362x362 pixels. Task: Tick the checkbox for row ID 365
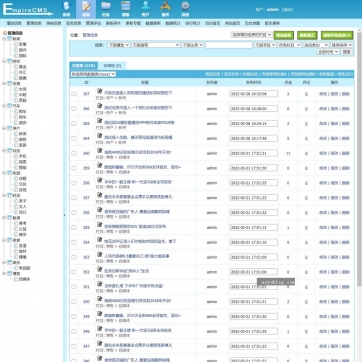pyautogui.click(x=74, y=124)
